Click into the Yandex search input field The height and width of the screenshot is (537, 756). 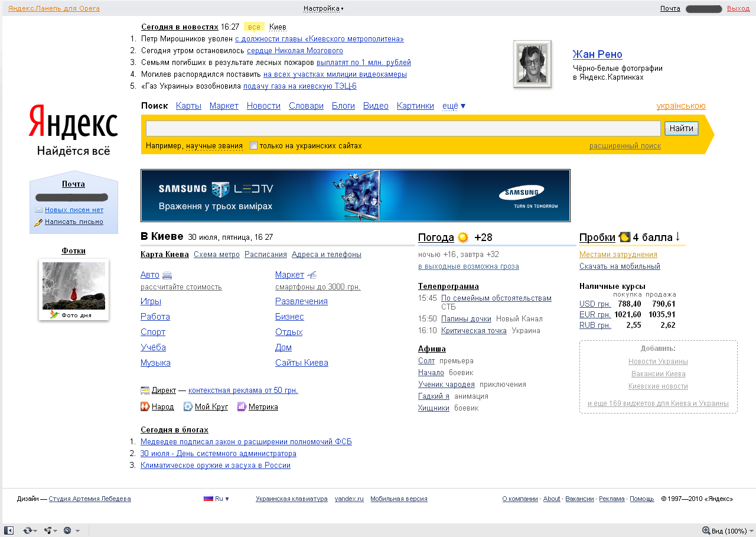(x=403, y=128)
